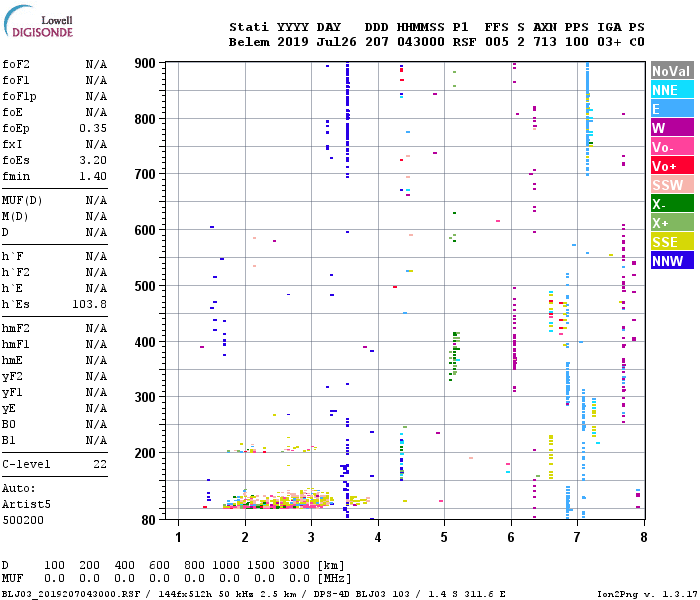Click the Vo+ legend swatch
Viewport: 700px width, 600px height.
pos(672,166)
